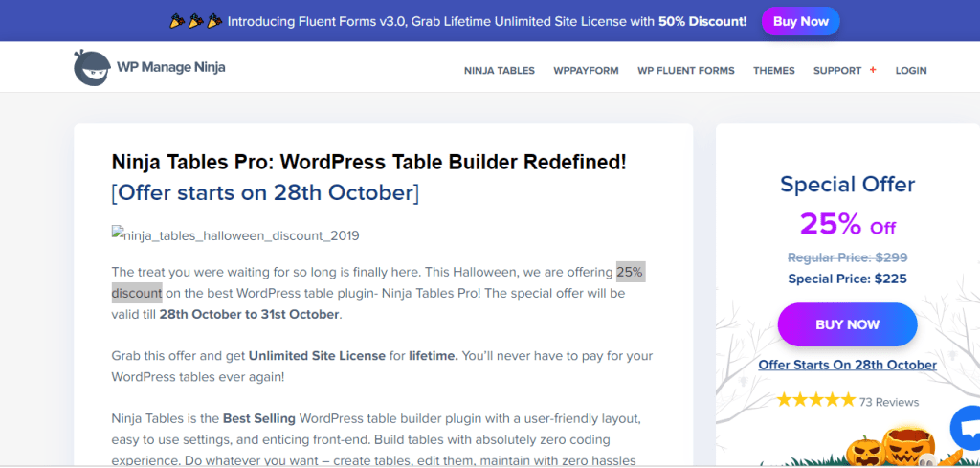Click the bold Best Selling text
This screenshot has width=980, height=468.
[x=260, y=418]
